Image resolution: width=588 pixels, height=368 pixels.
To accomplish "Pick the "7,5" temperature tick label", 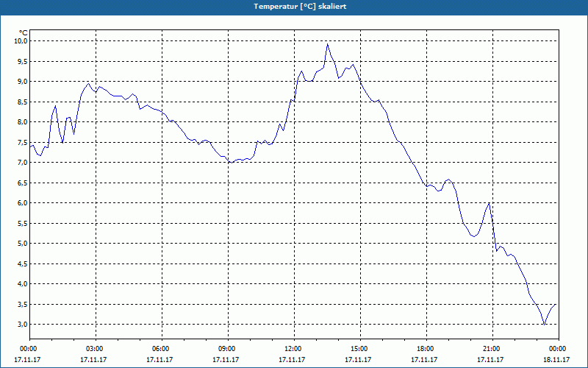I will 22,142.
